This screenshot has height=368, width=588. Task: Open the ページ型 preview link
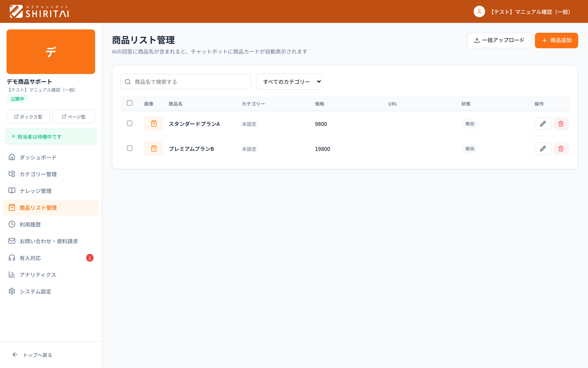pos(74,117)
